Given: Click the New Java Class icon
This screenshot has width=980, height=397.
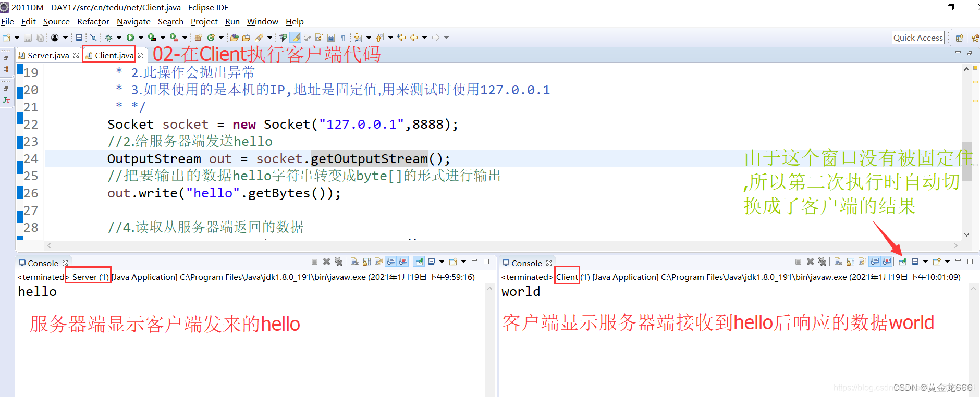Looking at the screenshot, I should pyautogui.click(x=211, y=38).
